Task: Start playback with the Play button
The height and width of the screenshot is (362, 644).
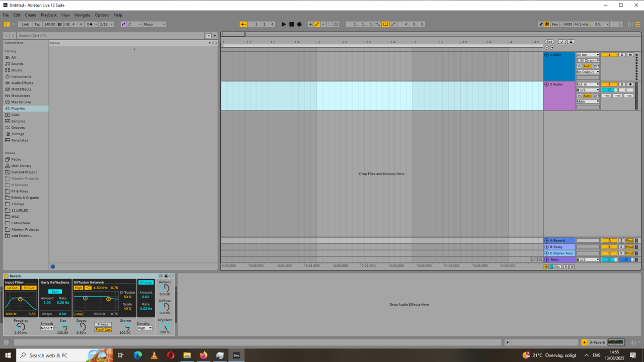Action: tap(283, 24)
